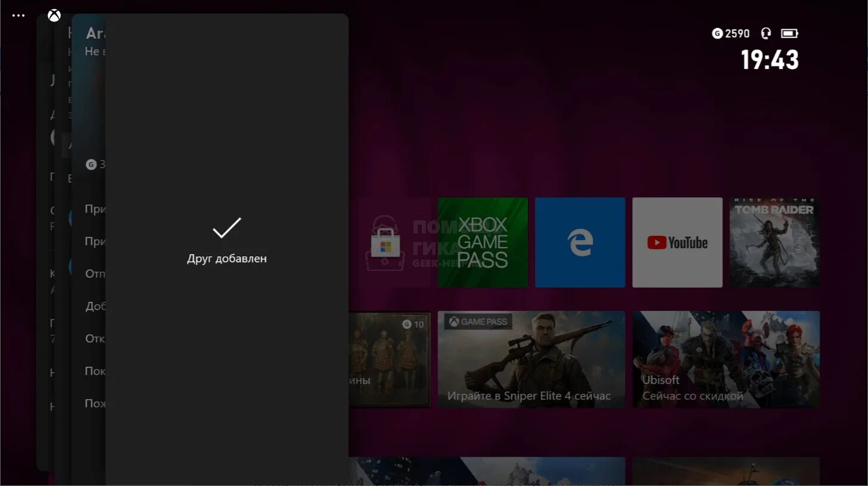Open the YouTube app tile
The height and width of the screenshot is (486, 868).
pos(677,242)
